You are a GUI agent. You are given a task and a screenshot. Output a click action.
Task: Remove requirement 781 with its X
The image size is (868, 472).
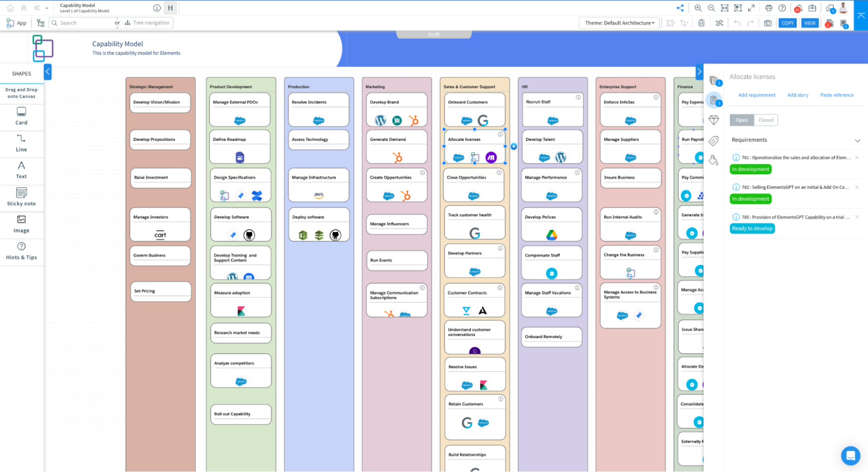[857, 157]
